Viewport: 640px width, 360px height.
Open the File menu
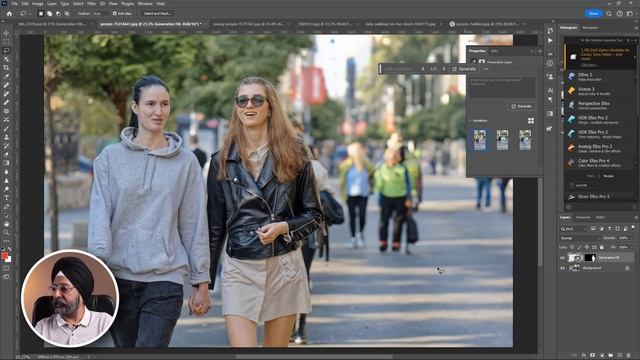point(14,4)
